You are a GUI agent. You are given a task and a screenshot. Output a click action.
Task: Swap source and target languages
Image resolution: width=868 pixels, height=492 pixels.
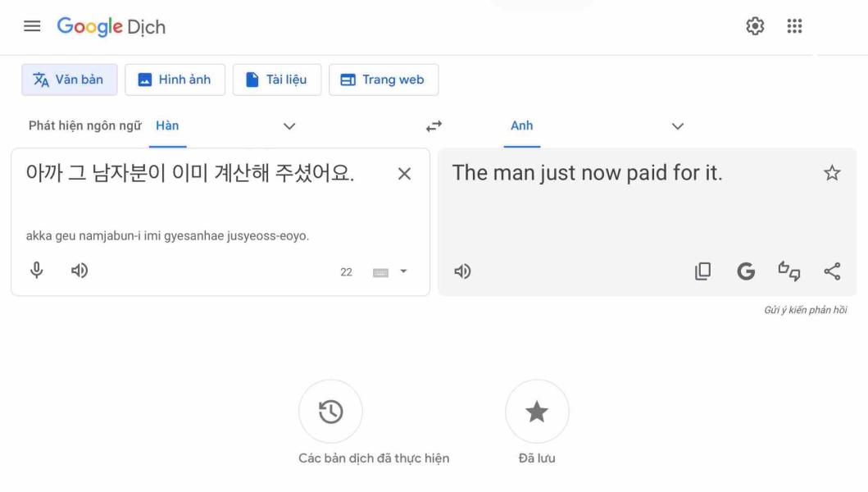(434, 126)
